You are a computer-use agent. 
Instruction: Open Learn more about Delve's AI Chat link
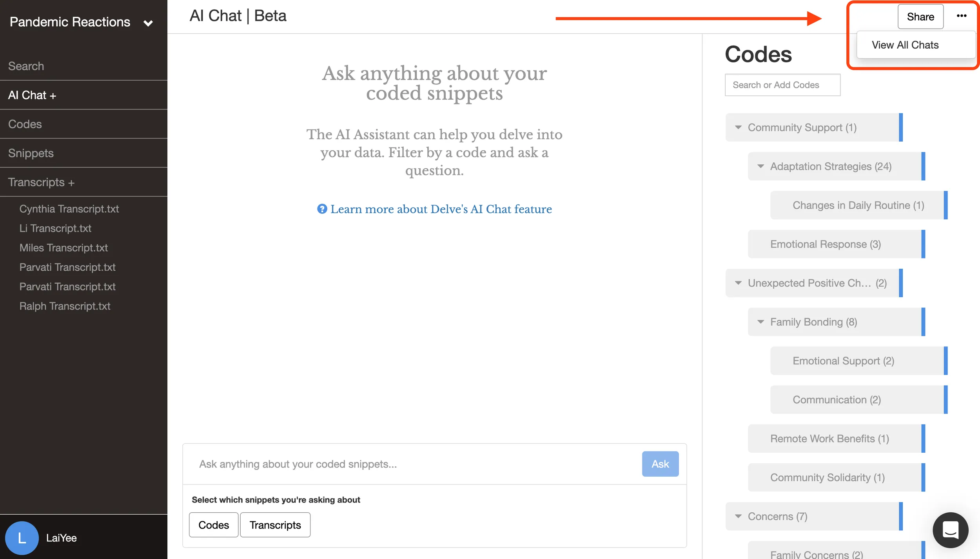[441, 209]
